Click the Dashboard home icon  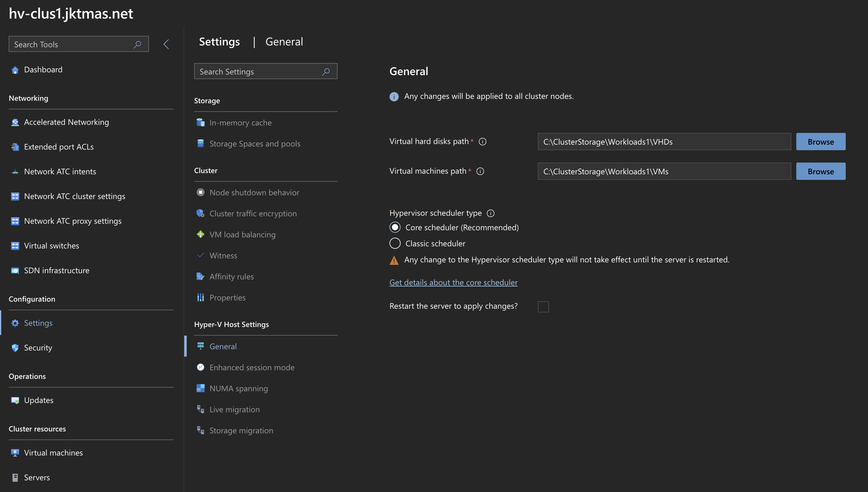click(x=15, y=70)
